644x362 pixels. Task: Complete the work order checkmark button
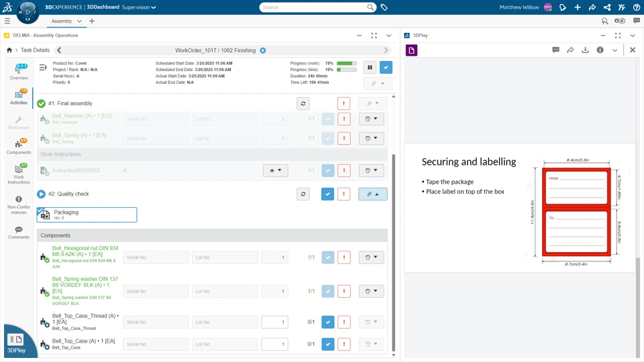386,67
